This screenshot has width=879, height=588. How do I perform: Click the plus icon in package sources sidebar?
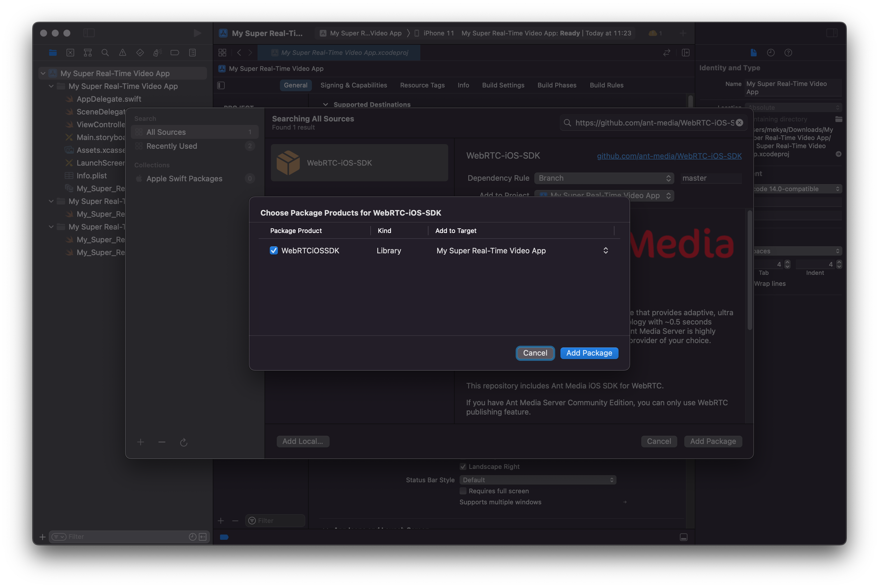point(140,442)
